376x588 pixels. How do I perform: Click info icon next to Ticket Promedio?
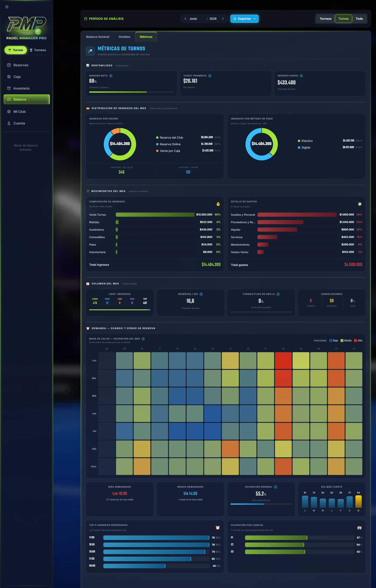click(x=210, y=76)
